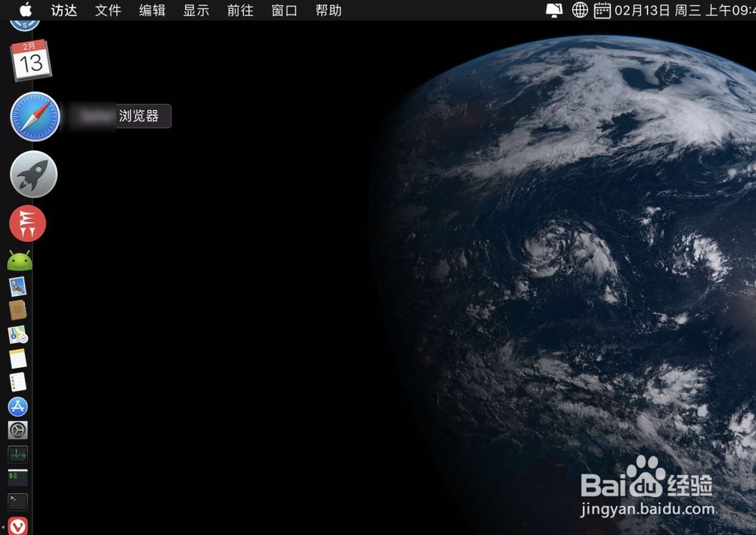Open the Mail stamp icon in Dock
The image size is (756, 535).
pos(18,287)
